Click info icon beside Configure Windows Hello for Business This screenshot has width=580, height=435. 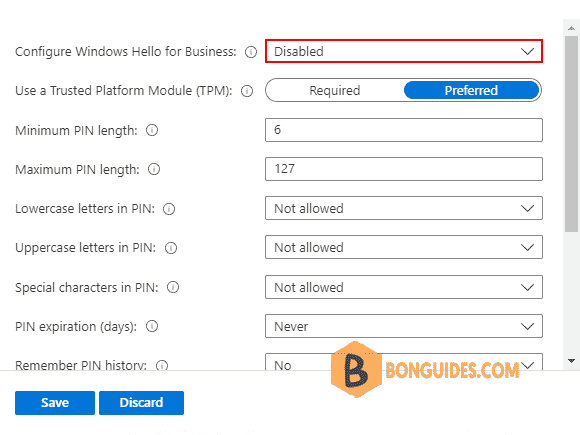pos(251,52)
